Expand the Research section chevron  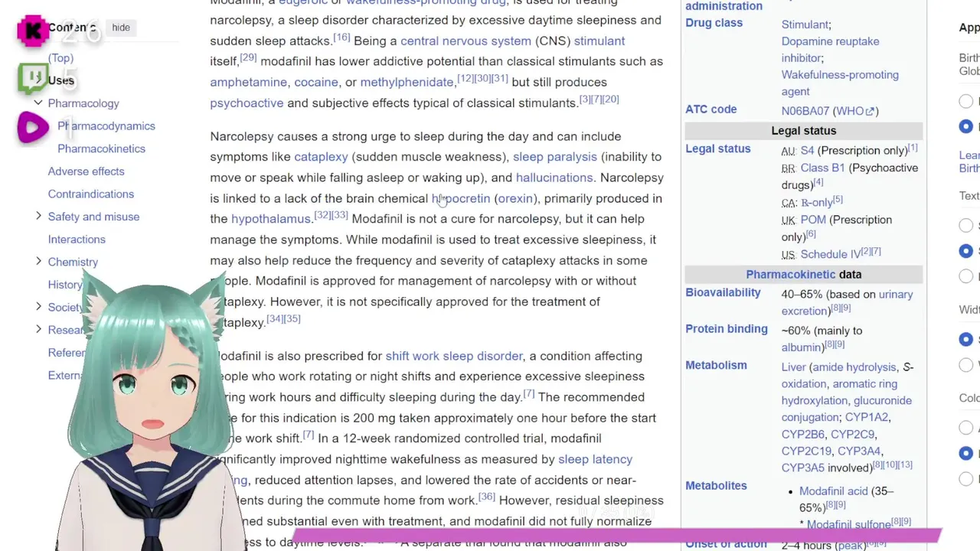38,330
